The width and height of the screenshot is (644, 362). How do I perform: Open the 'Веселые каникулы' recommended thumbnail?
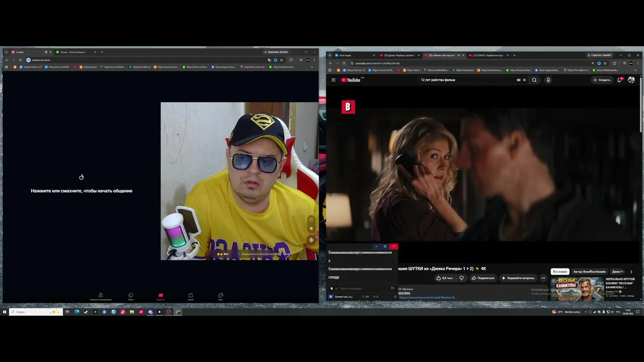coord(577,289)
